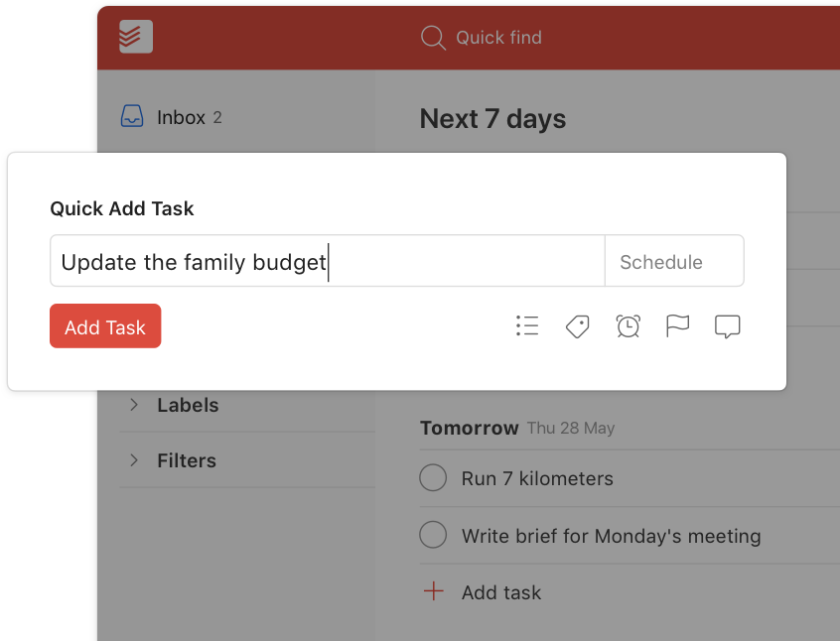This screenshot has height=641, width=840.
Task: Click the Quick find magnifier icon
Action: click(433, 38)
